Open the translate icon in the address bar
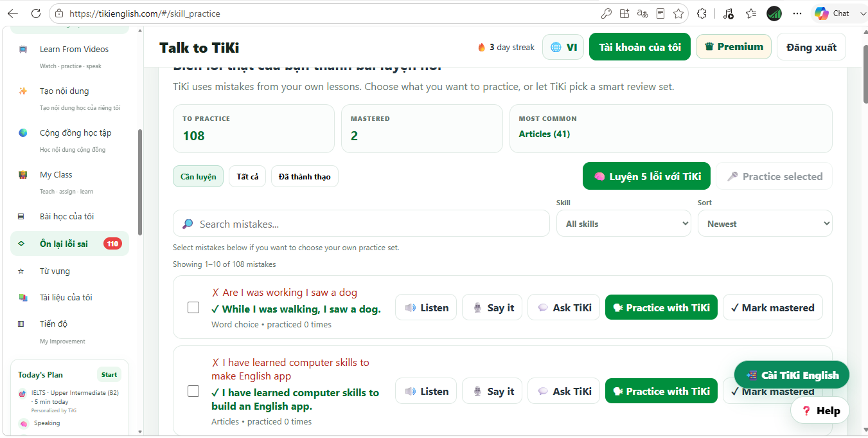Screen dimensions: 868x438 pyautogui.click(x=642, y=13)
